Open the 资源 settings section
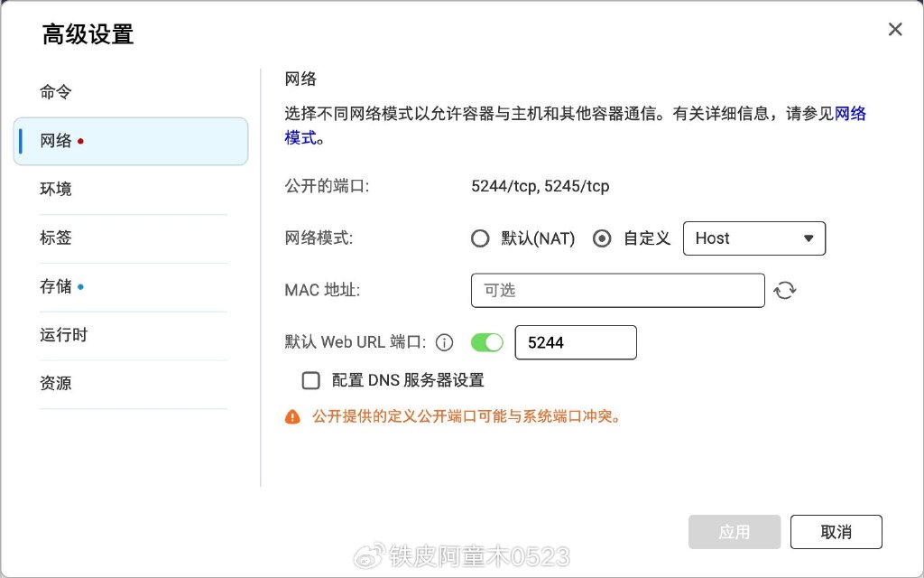The width and height of the screenshot is (924, 578). pos(56,383)
